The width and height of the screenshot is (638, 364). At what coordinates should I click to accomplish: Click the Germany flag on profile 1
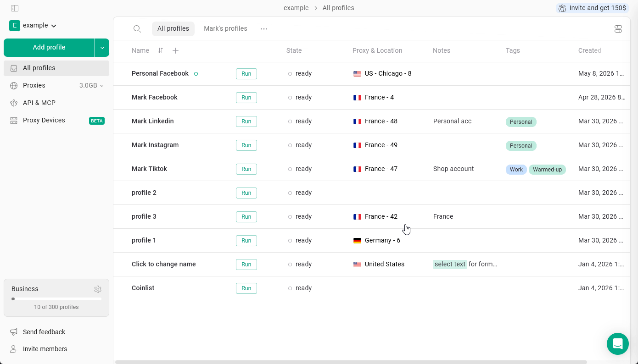click(357, 241)
